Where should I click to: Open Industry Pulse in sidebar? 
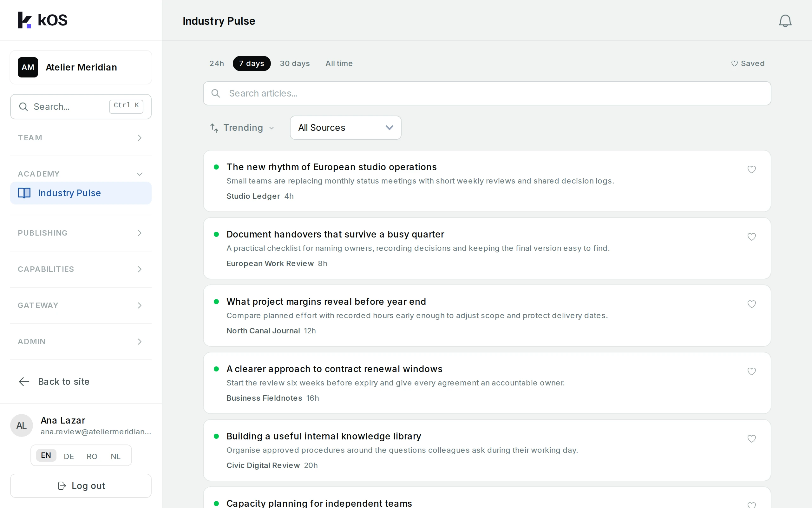point(81,193)
